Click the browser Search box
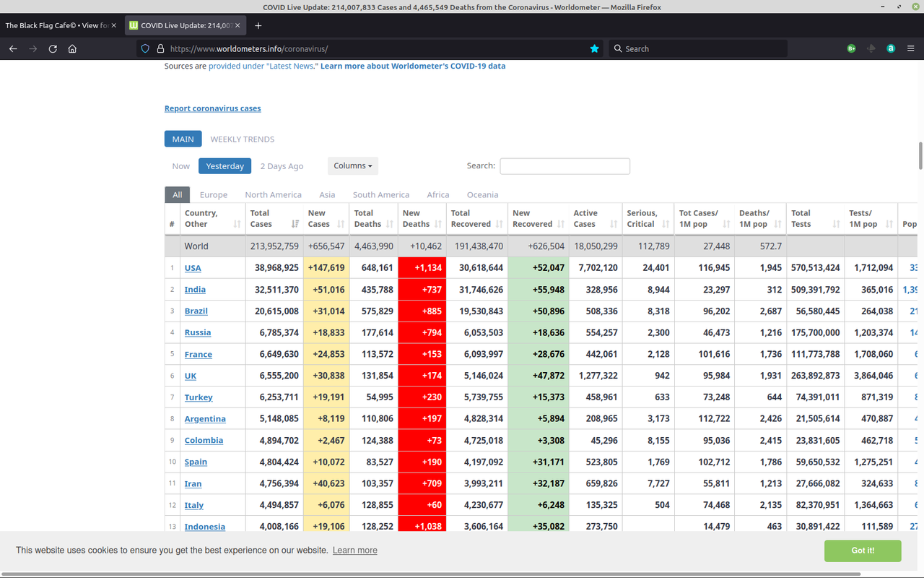Viewport: 924px width, 578px height. pos(698,48)
